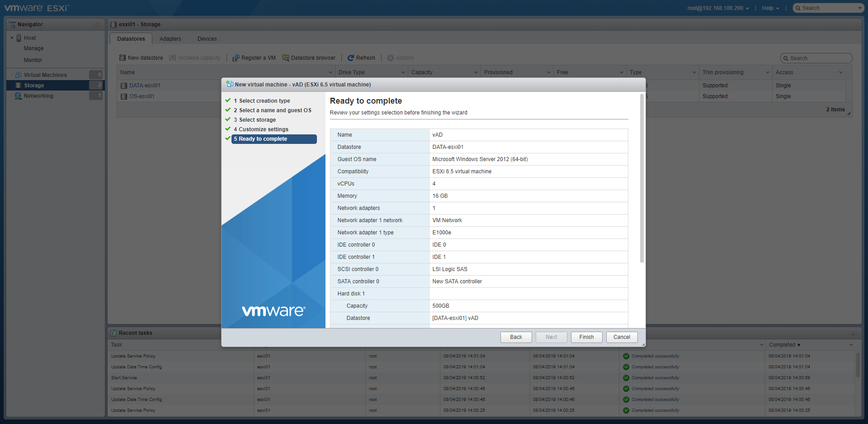Screen dimensions: 868x424
Task: Open the Name column dropdown arrow
Action: click(x=330, y=72)
